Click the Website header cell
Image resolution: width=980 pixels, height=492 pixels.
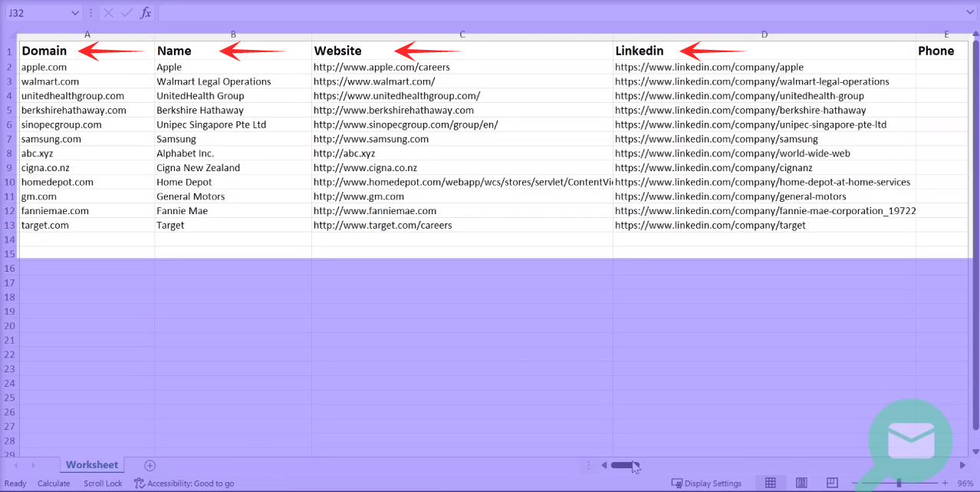click(462, 51)
